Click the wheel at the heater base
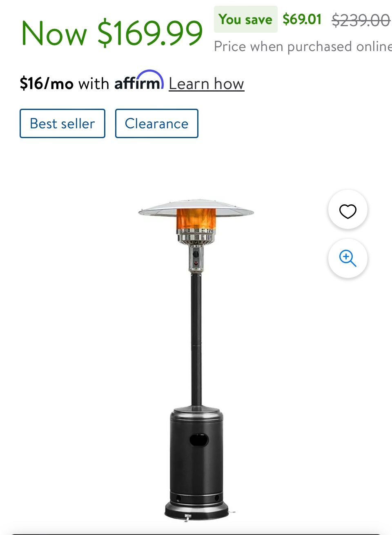The height and width of the screenshot is (535, 392). pos(187,518)
